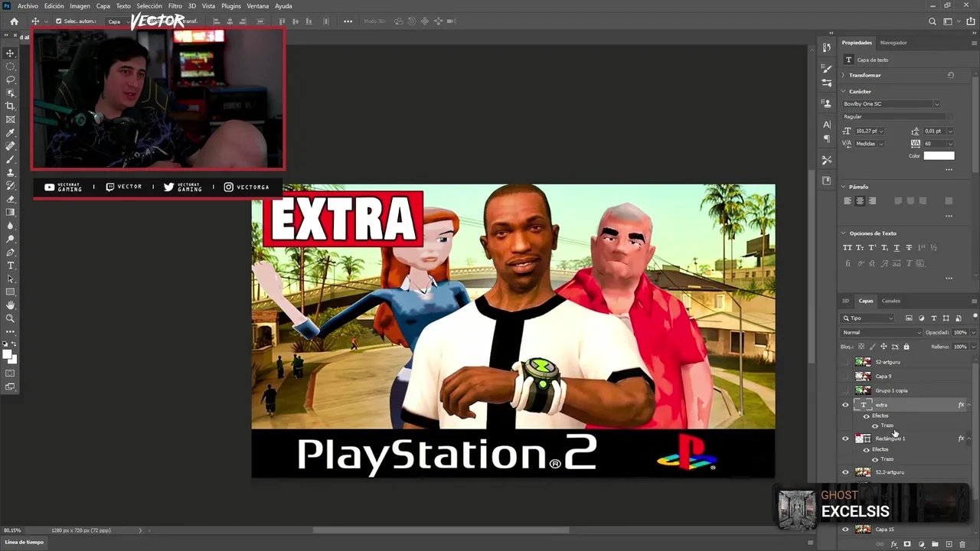Click the Relleno value field
Image resolution: width=980 pixels, height=551 pixels.
tap(959, 347)
